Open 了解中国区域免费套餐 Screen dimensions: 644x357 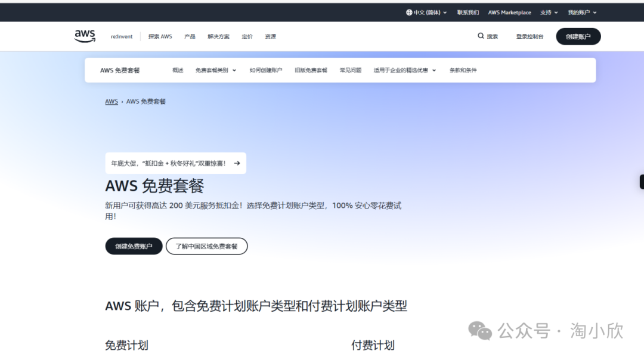pyautogui.click(x=206, y=246)
